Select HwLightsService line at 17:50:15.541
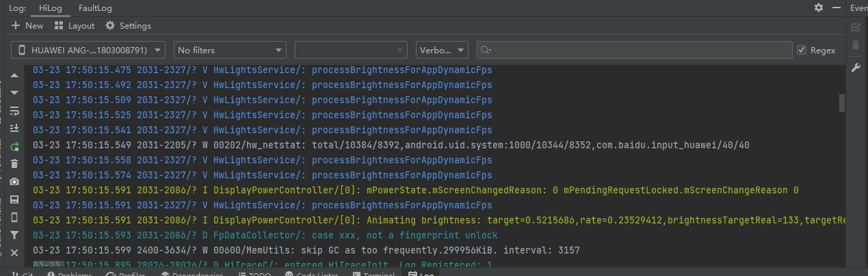This screenshot has height=276, width=868. 262,130
